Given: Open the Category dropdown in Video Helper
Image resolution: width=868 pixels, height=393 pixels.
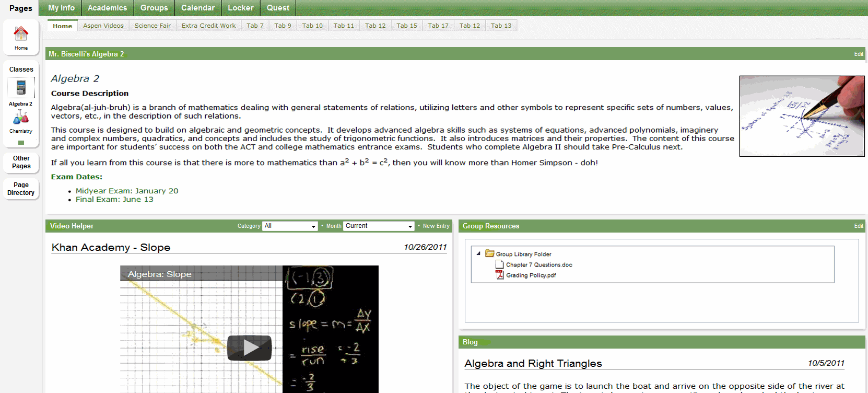Looking at the screenshot, I should pos(290,226).
